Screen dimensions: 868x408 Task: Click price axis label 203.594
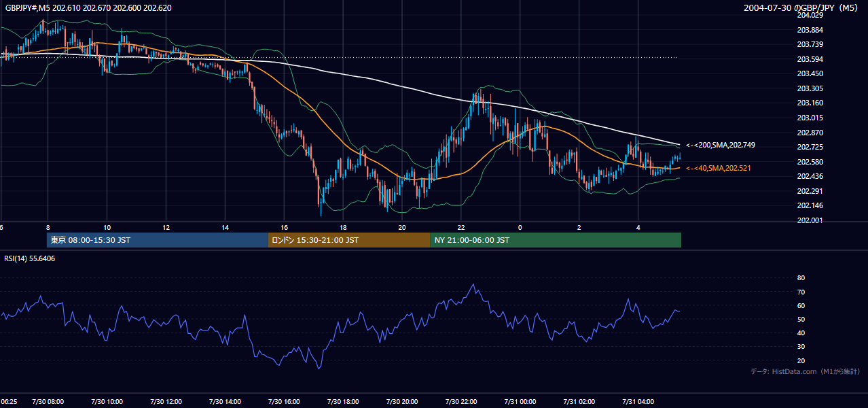tap(810, 59)
